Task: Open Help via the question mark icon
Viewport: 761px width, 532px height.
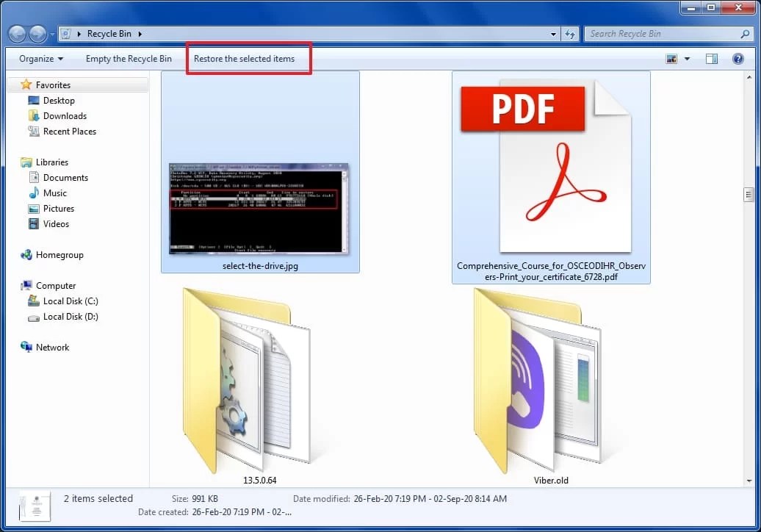Action: pos(738,58)
